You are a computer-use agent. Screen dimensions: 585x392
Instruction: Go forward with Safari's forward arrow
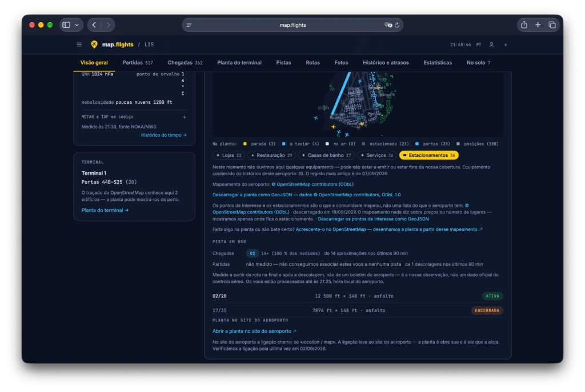(108, 25)
